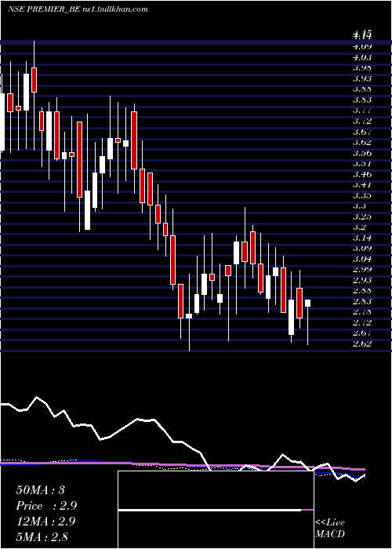Click the 3.56 price axis label
392x549 pixels.
[x=362, y=153]
